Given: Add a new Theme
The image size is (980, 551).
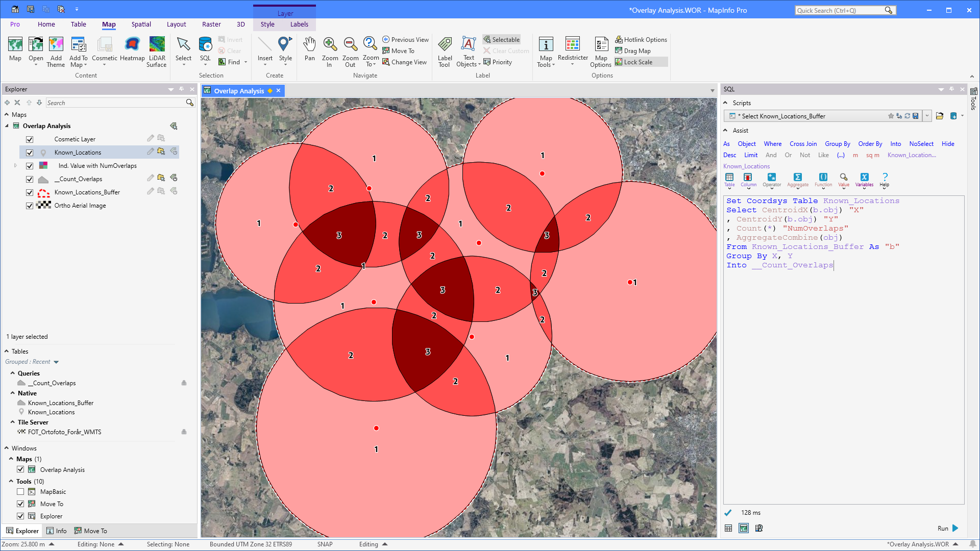Looking at the screenshot, I should (x=56, y=50).
